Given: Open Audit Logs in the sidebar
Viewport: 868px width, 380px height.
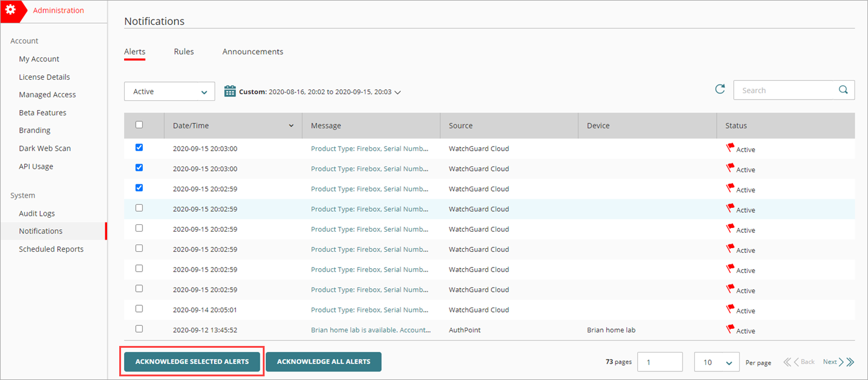Looking at the screenshot, I should point(36,213).
